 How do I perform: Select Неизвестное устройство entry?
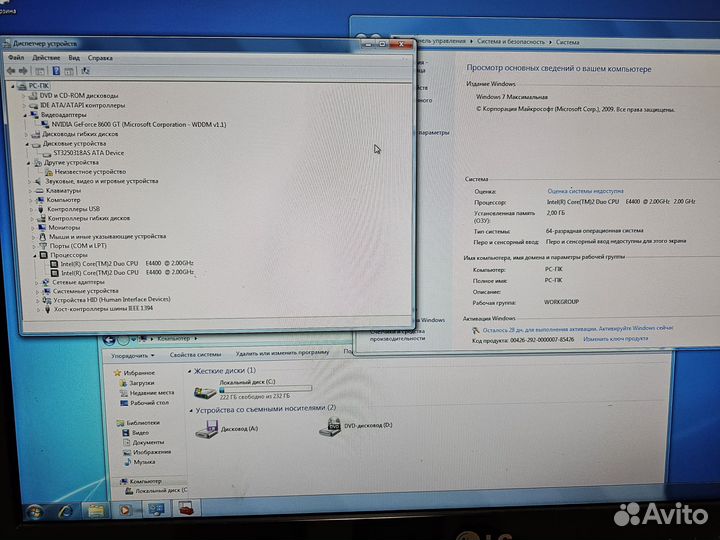[90, 171]
